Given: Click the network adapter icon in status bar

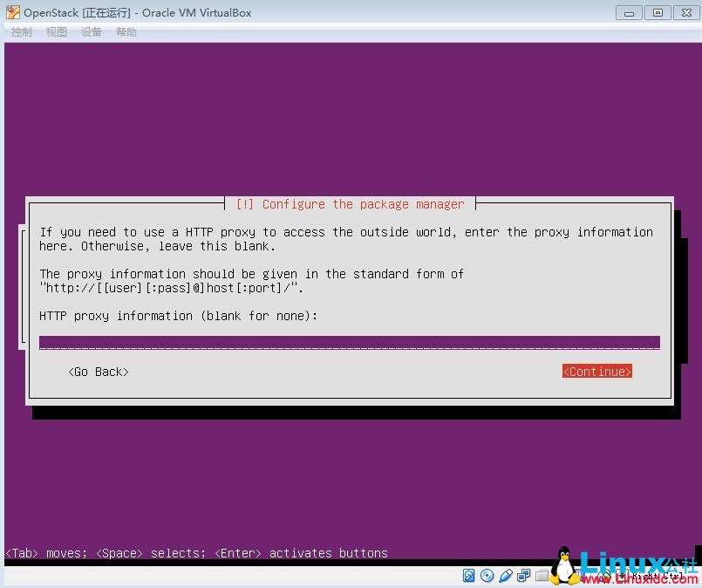Looking at the screenshot, I should click(523, 576).
